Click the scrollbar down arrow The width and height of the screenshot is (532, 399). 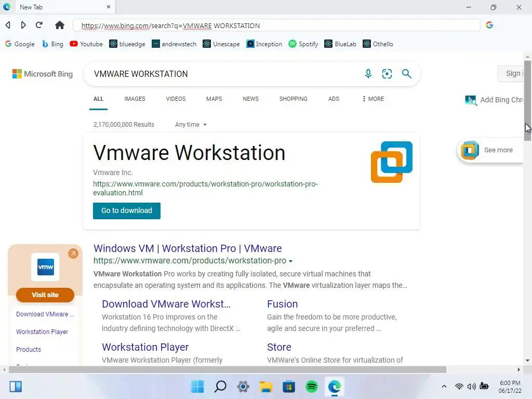click(527, 361)
